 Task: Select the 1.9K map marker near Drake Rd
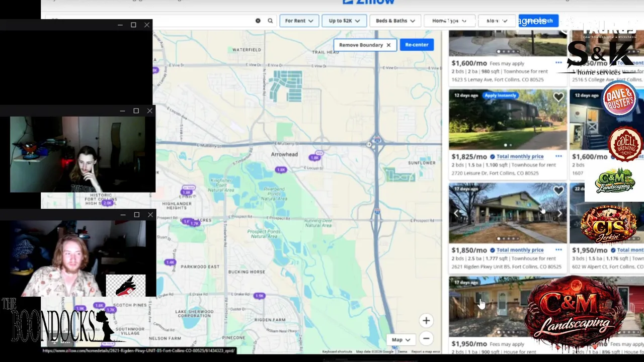pyautogui.click(x=260, y=296)
